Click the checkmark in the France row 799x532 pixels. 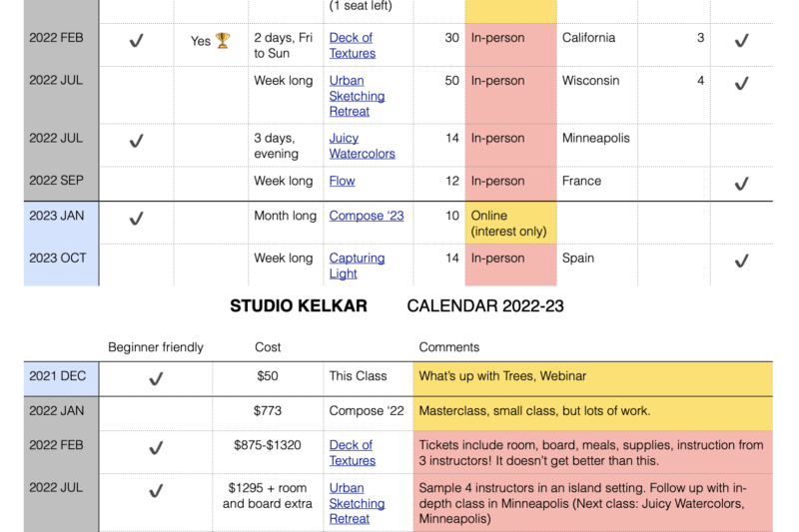tap(741, 184)
